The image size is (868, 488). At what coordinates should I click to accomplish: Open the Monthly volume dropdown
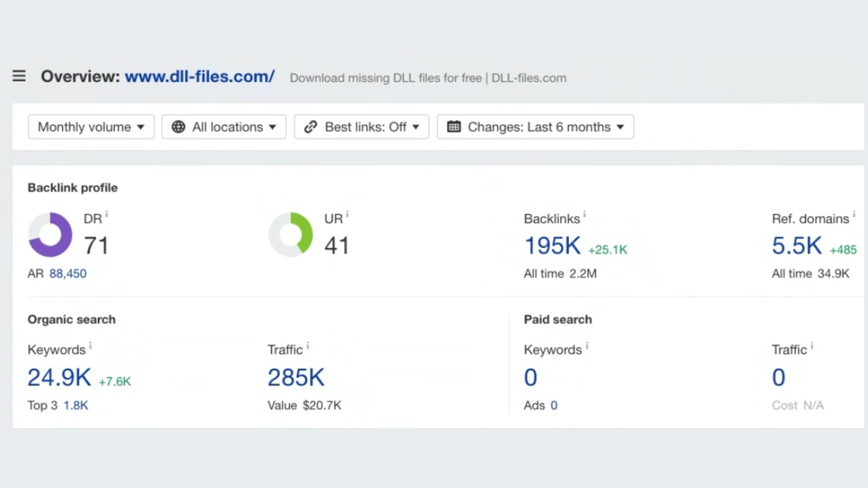coord(91,127)
